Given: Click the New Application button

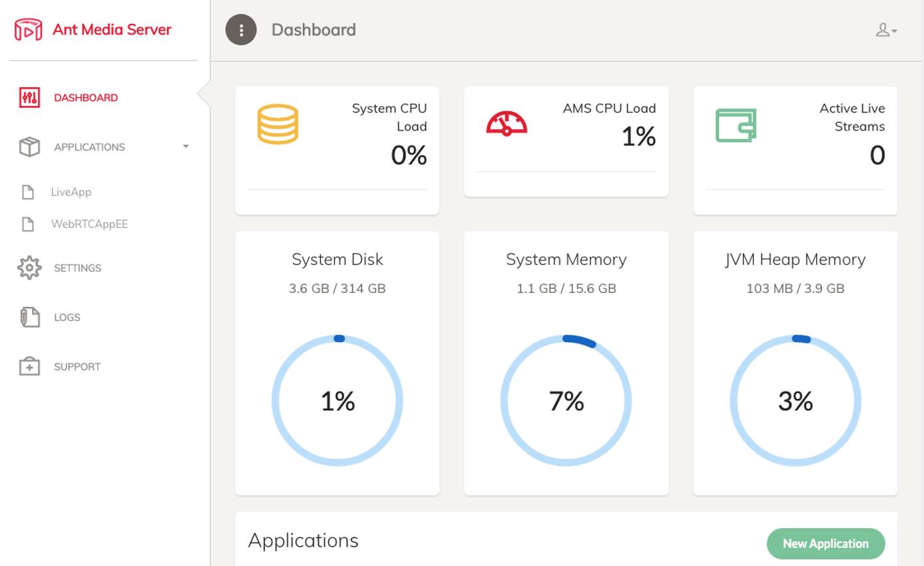Looking at the screenshot, I should click(x=825, y=543).
